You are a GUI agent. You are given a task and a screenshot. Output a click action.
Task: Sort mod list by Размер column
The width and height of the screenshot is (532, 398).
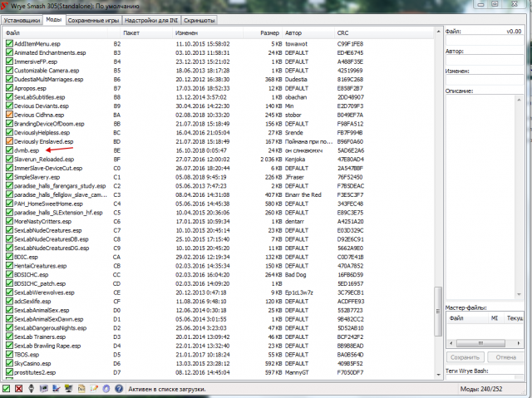point(270,32)
